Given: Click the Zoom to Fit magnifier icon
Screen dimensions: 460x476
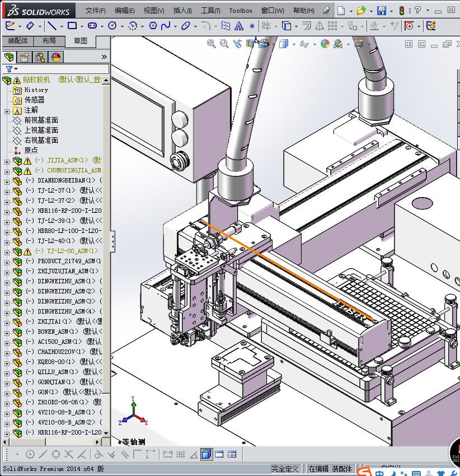Looking at the screenshot, I should tap(211, 44).
